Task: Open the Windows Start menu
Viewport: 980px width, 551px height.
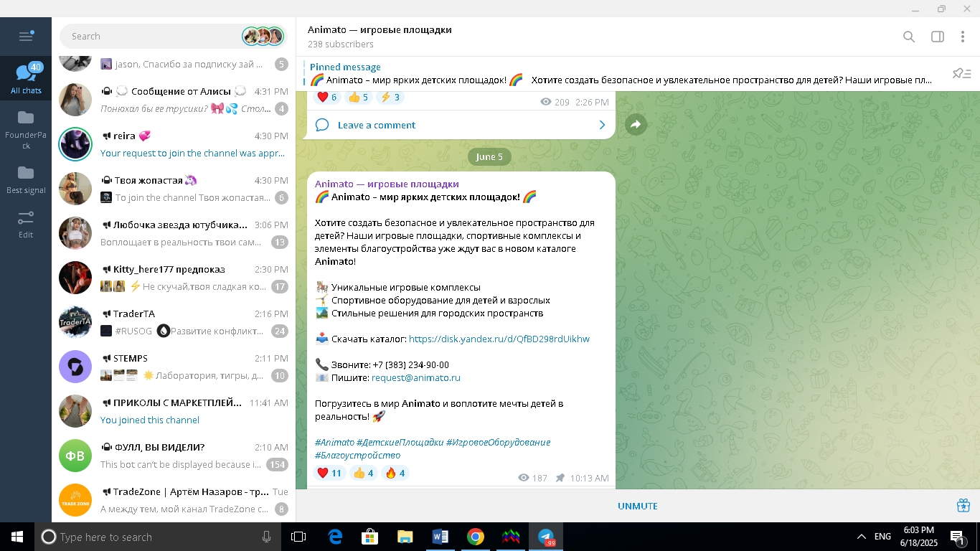Action: pyautogui.click(x=17, y=537)
